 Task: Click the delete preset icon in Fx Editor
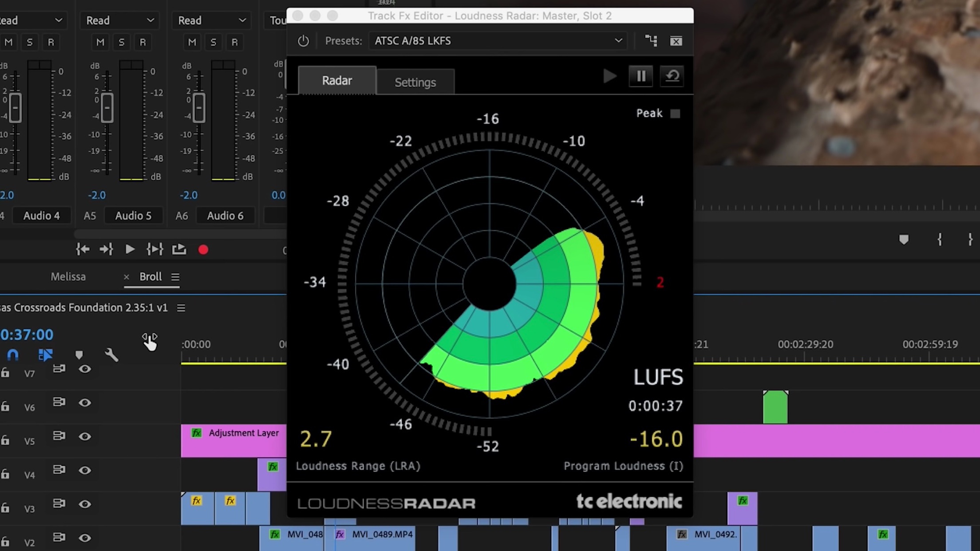(676, 41)
